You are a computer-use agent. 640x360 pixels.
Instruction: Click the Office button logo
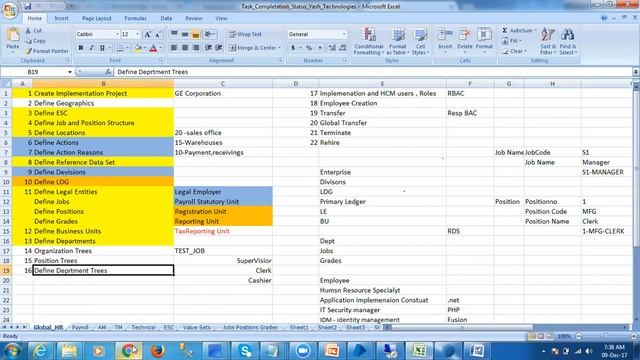[x=9, y=10]
